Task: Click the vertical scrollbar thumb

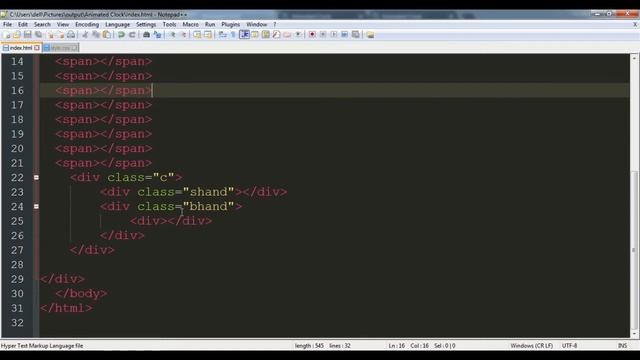Action: (x=634, y=250)
